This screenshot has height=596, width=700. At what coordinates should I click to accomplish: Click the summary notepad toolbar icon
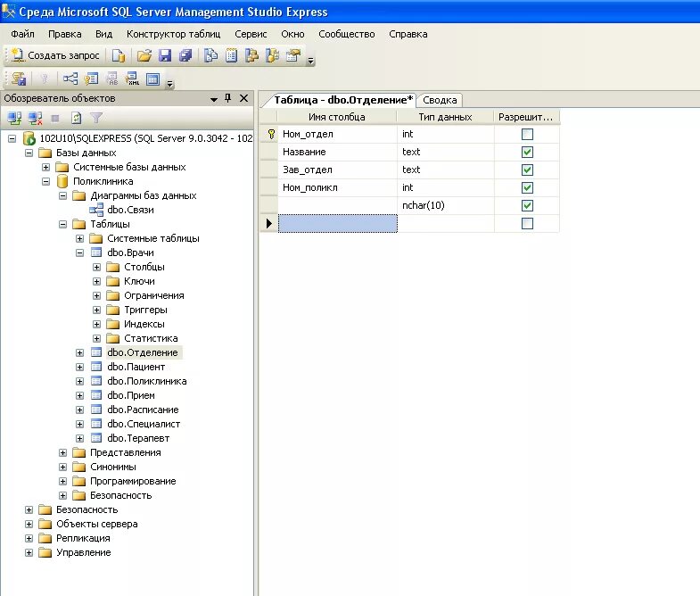231,55
